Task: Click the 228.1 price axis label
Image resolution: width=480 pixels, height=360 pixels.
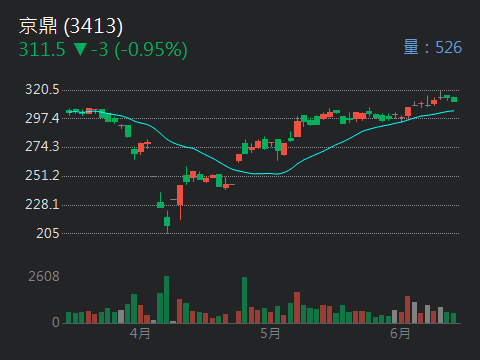Action: pos(42,204)
